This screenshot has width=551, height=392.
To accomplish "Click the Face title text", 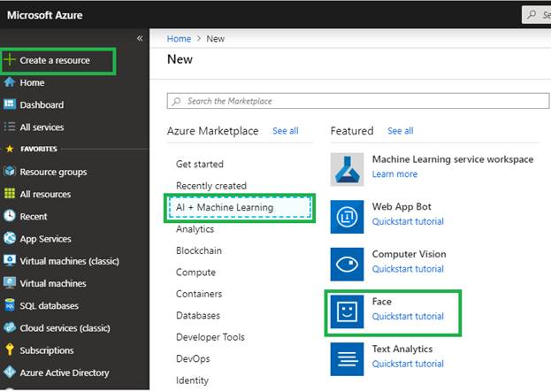I will click(381, 301).
